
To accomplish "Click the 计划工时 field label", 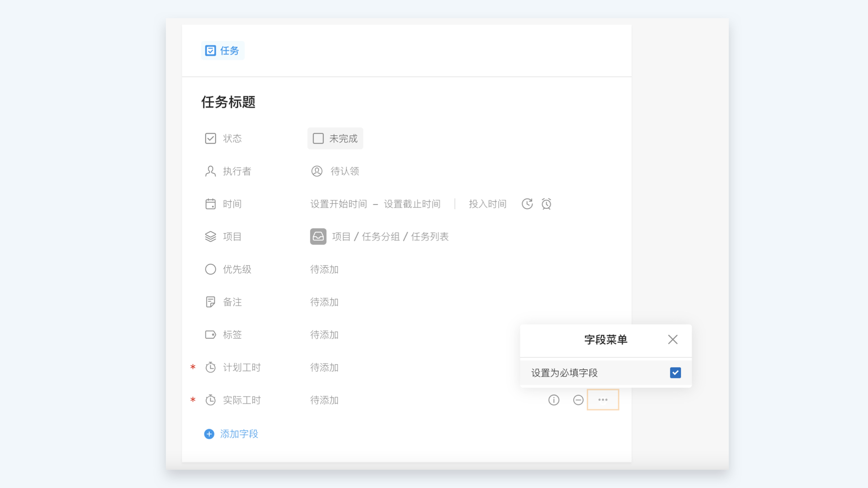I will point(242,367).
